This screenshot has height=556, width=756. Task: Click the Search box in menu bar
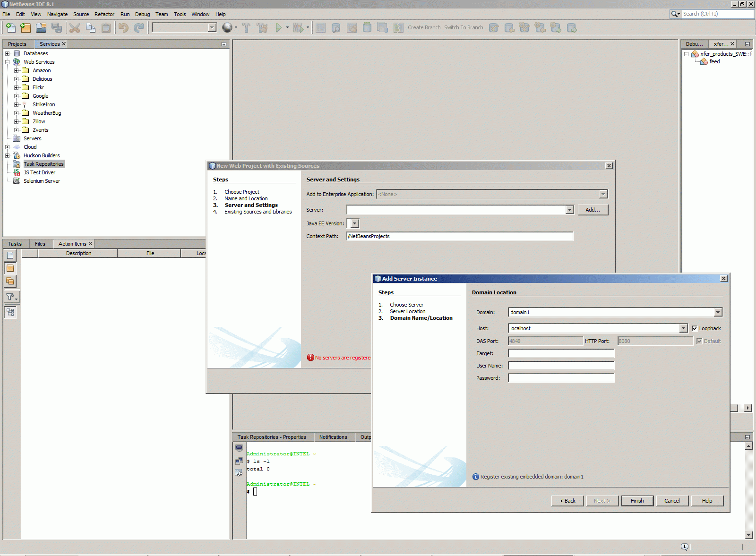(717, 14)
